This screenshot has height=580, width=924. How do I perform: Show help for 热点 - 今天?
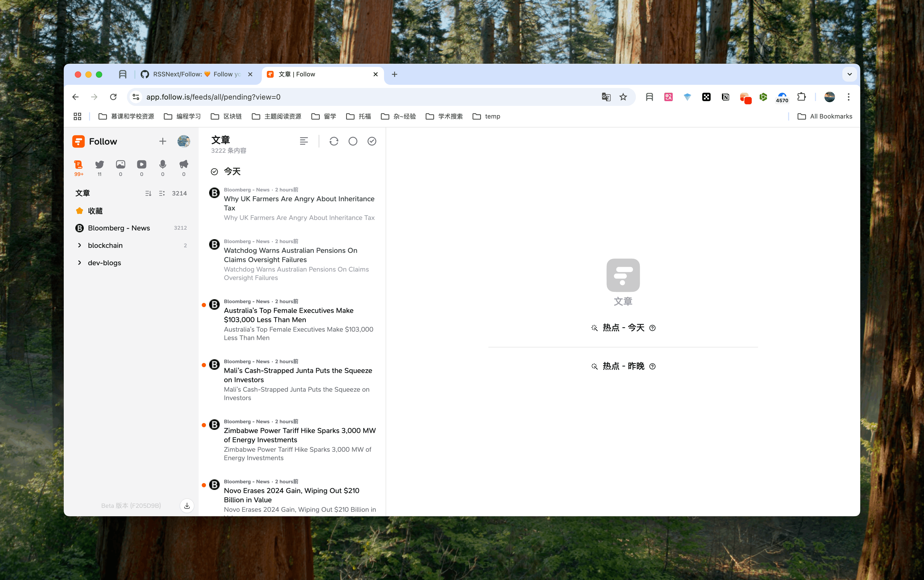(652, 328)
